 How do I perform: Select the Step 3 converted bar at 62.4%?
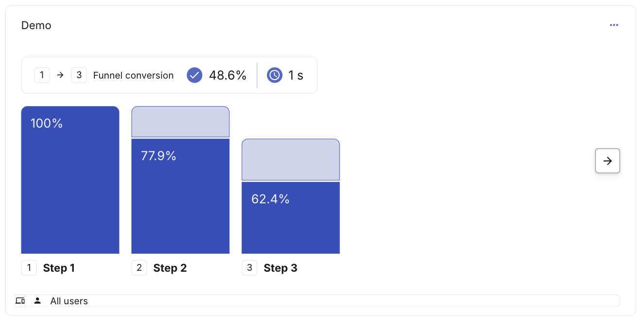[x=291, y=218]
